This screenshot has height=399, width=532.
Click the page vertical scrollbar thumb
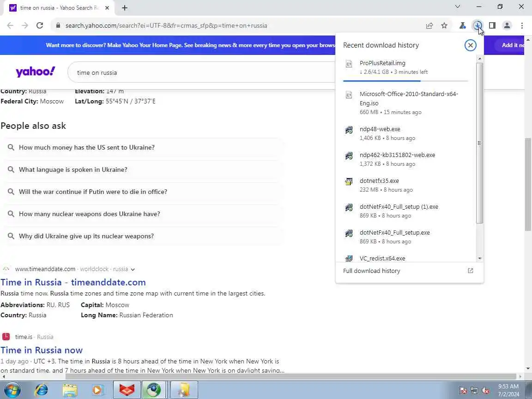pos(528,184)
